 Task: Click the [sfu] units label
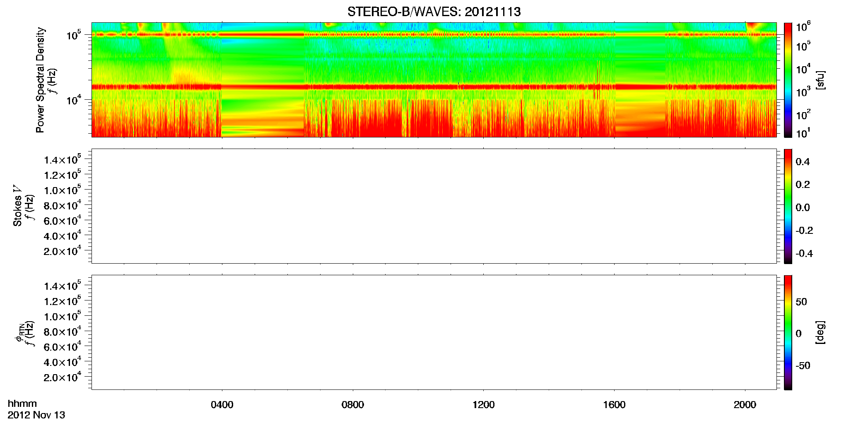[820, 80]
